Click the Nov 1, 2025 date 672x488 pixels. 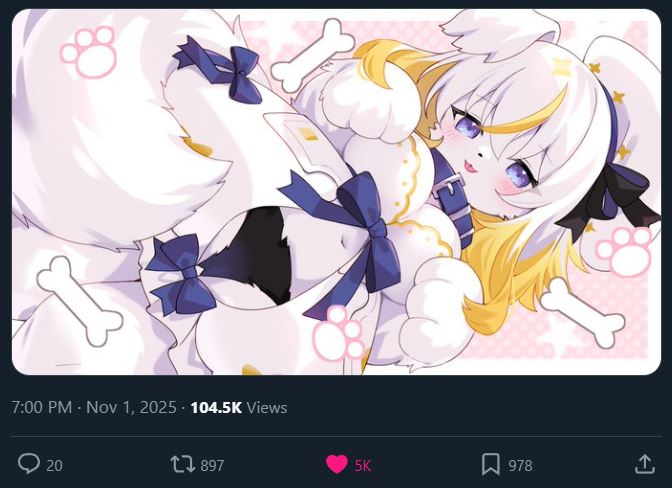[x=131, y=407]
